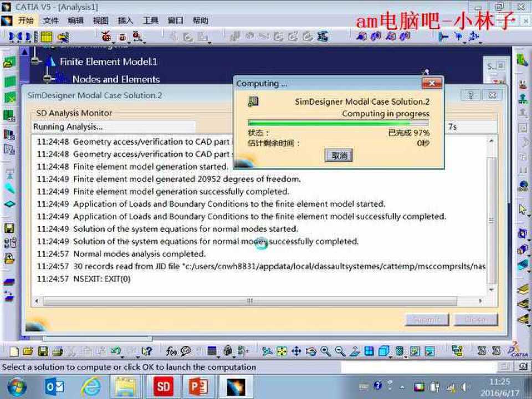Expand the Nodes and Elements tree branch
532x399 pixels.
pos(47,79)
